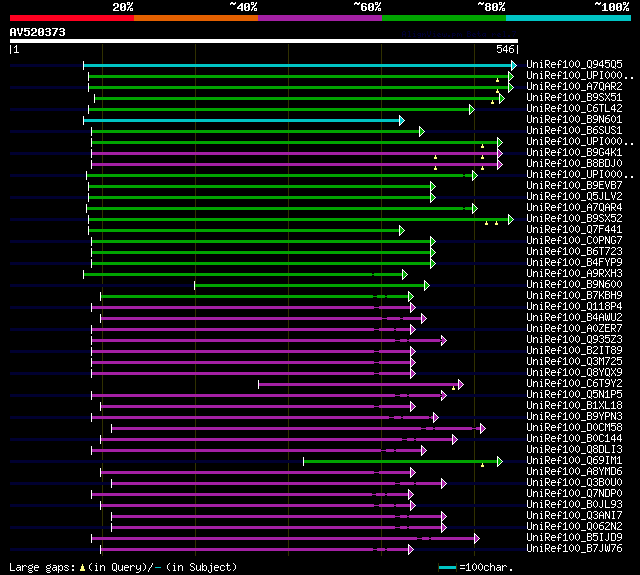The image size is (640, 575).
Task: Click the arrowhead ending the UniRef100_C6T9Y2 alignment
Action: coord(461,384)
